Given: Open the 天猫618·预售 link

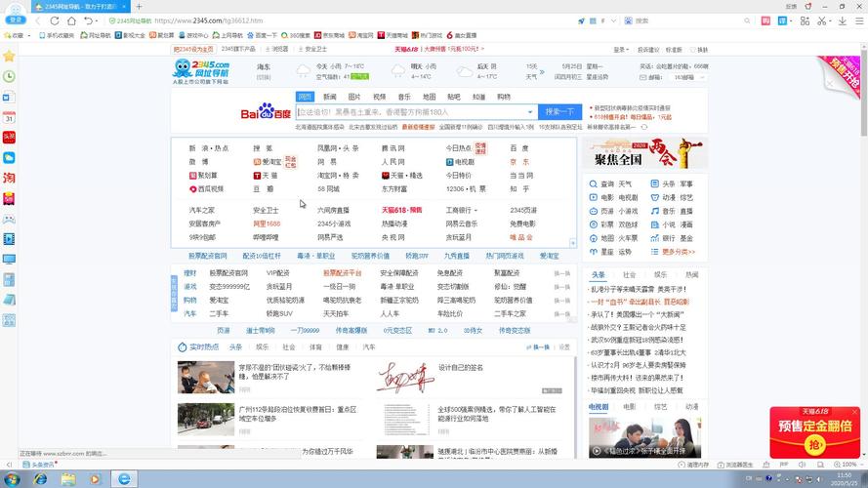Looking at the screenshot, I should point(402,210).
